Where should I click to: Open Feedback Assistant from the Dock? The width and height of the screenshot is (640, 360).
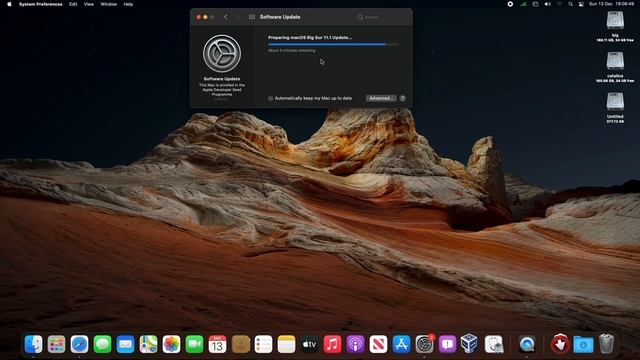click(448, 344)
